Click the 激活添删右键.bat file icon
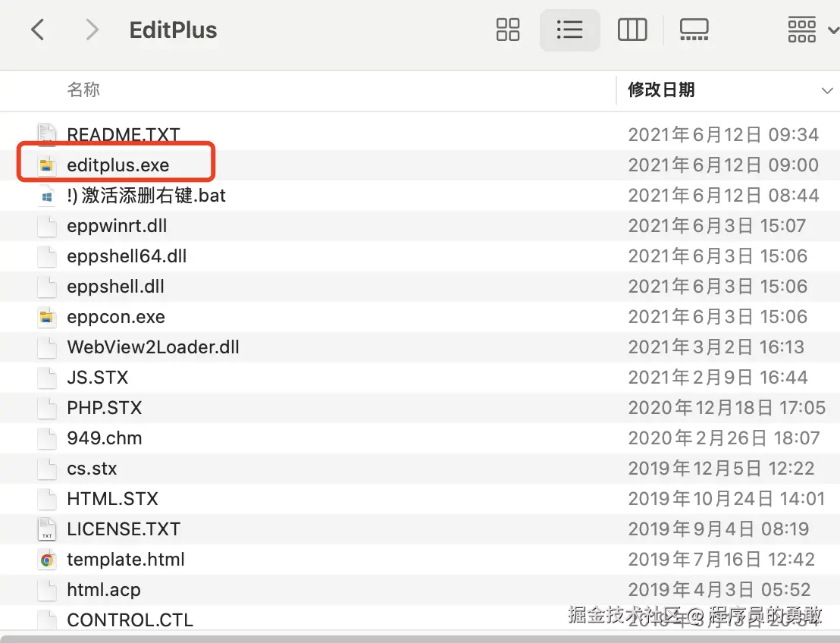The height and width of the screenshot is (643, 840). (47, 196)
